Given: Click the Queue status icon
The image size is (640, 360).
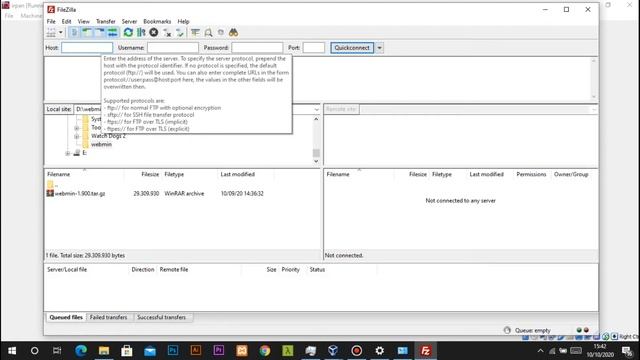Looking at the screenshot, I should tap(507, 330).
